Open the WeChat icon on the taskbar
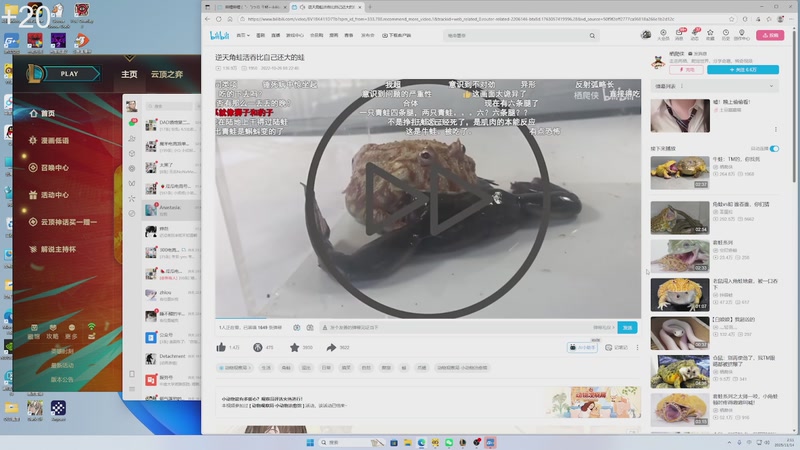The height and width of the screenshot is (450, 800). [449, 442]
